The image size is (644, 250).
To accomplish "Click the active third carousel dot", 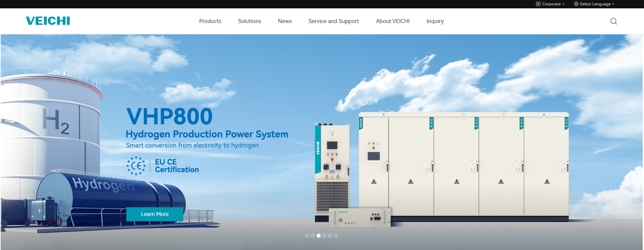I will (x=319, y=236).
